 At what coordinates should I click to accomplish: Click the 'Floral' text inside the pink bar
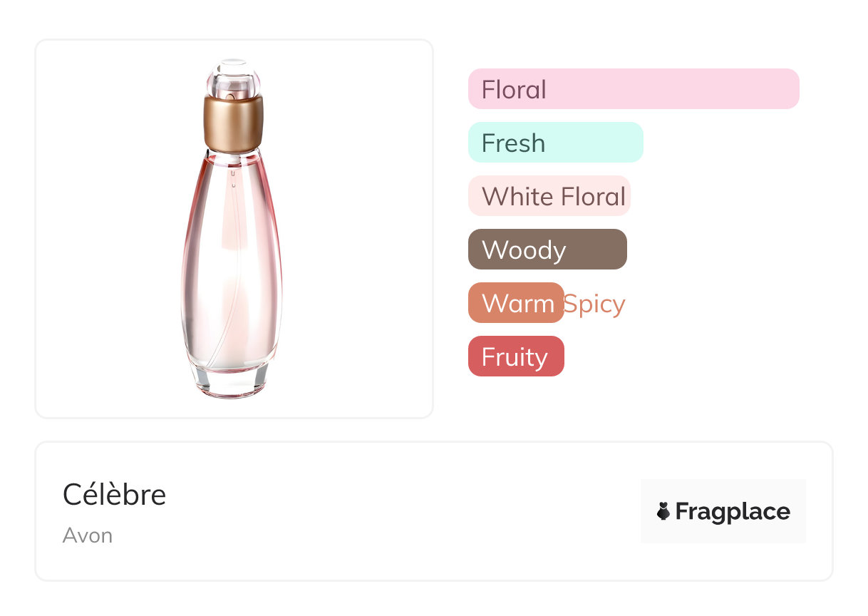point(514,90)
